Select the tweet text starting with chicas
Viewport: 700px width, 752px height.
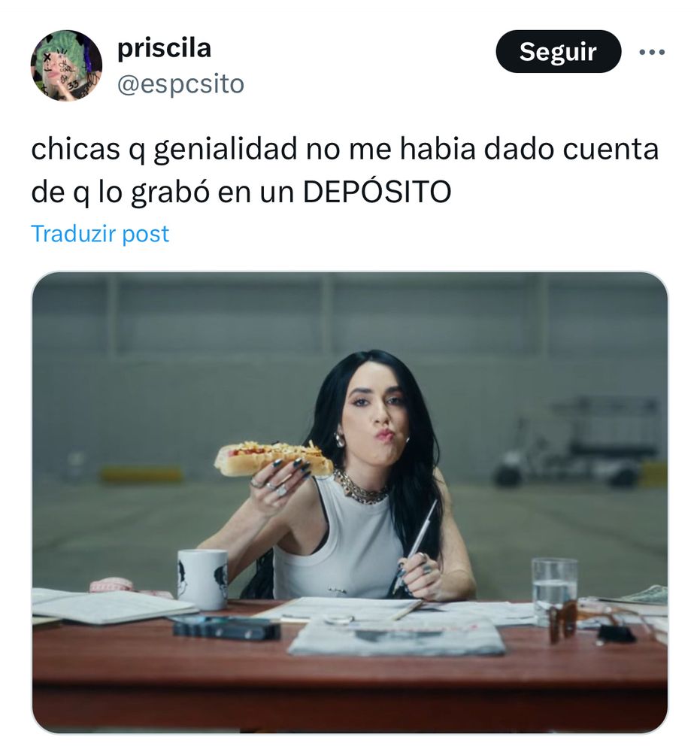point(345,170)
